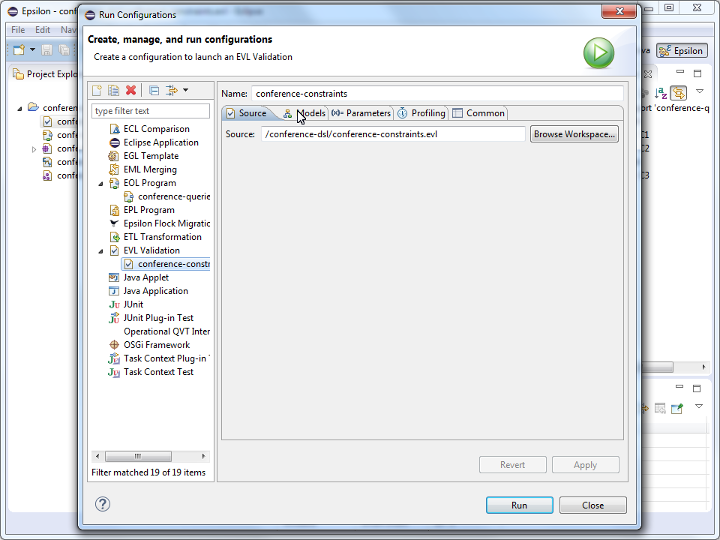Delete selected launch configuration with red X
This screenshot has width=720, height=540.
click(131, 90)
